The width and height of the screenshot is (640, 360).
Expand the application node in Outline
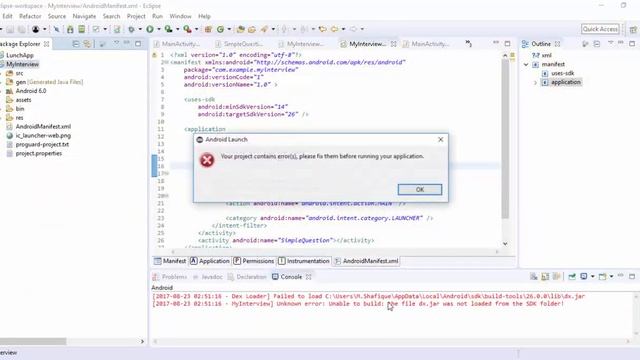coord(536,82)
